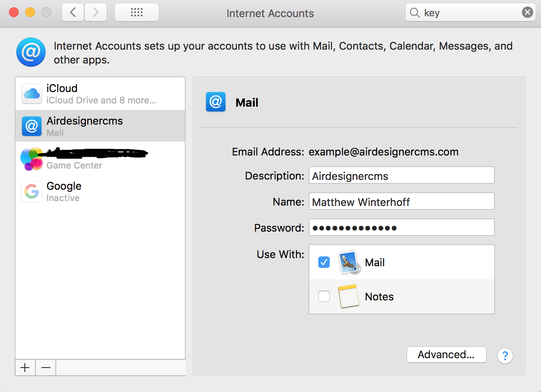This screenshot has height=392, width=541.
Task: Go forward with the right chevron button
Action: point(96,13)
